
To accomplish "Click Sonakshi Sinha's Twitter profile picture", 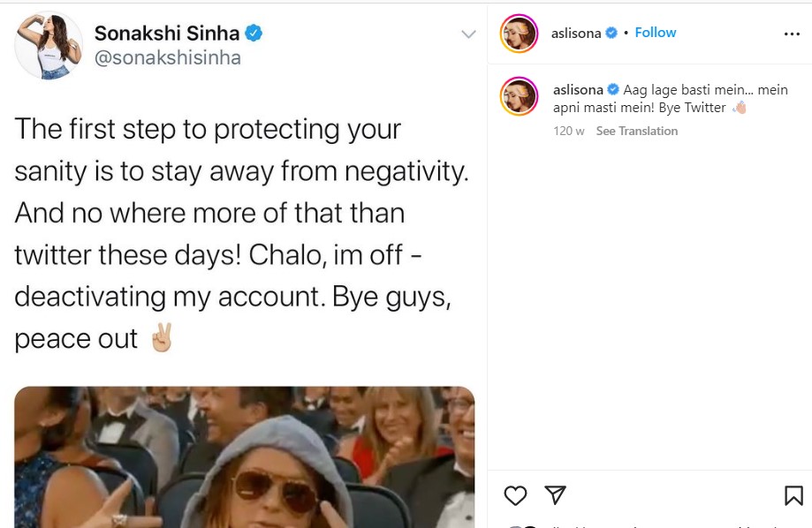I will (49, 46).
